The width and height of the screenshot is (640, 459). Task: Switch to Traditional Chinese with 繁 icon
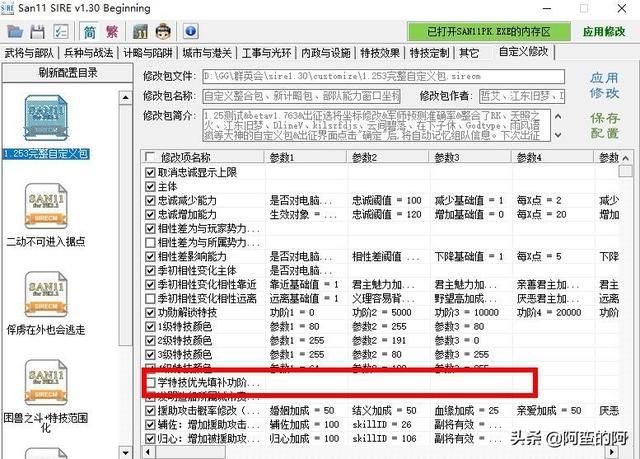pyautogui.click(x=112, y=31)
